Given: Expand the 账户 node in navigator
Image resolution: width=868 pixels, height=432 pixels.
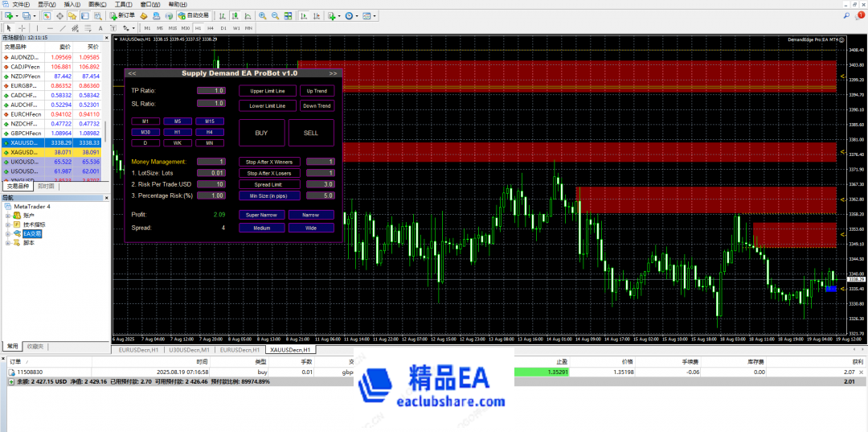Looking at the screenshot, I should coord(9,216).
